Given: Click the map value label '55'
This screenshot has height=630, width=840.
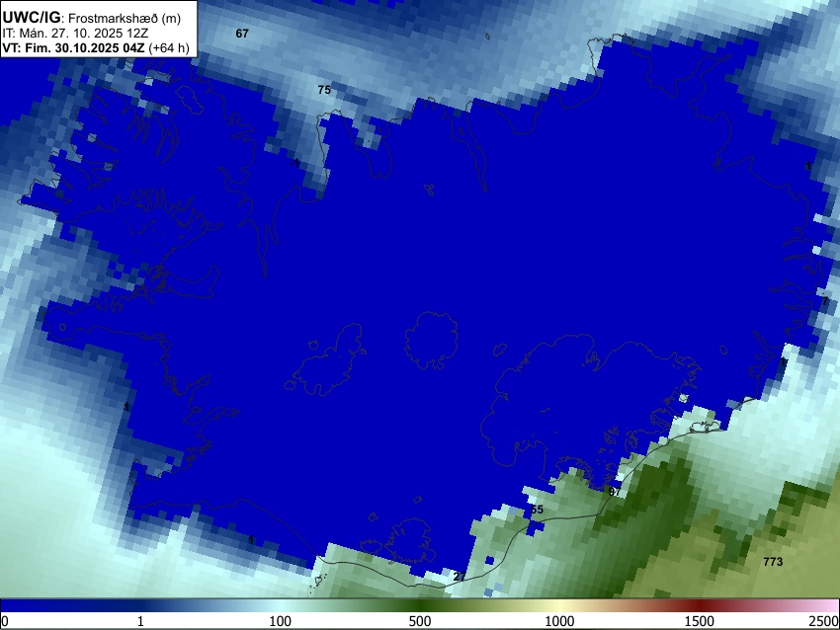Looking at the screenshot, I should pos(537,510).
